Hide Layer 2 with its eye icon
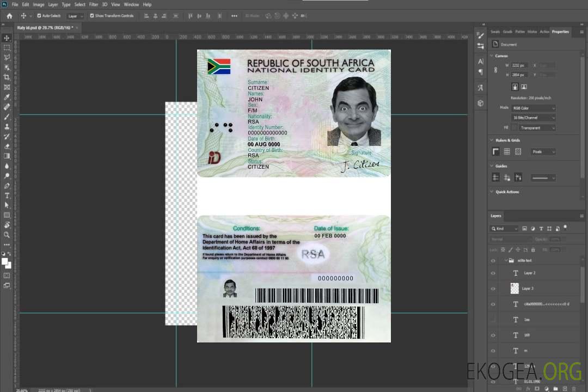This screenshot has height=392, width=588. click(x=493, y=273)
